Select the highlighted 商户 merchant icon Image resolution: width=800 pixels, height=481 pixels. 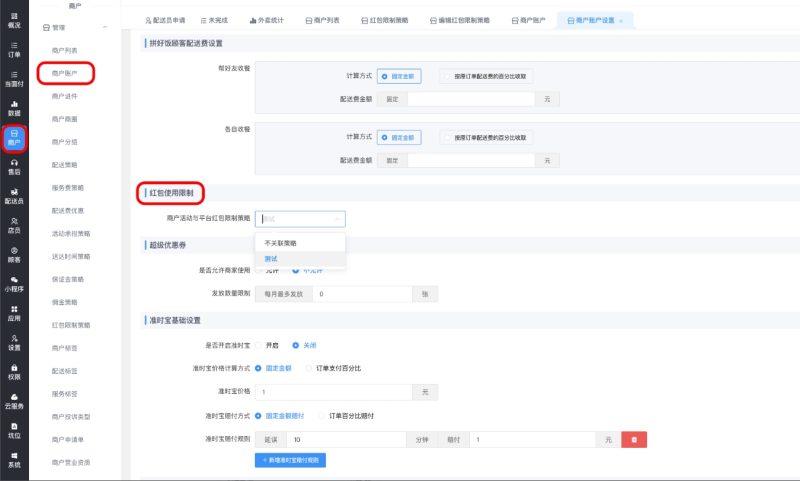tap(14, 138)
